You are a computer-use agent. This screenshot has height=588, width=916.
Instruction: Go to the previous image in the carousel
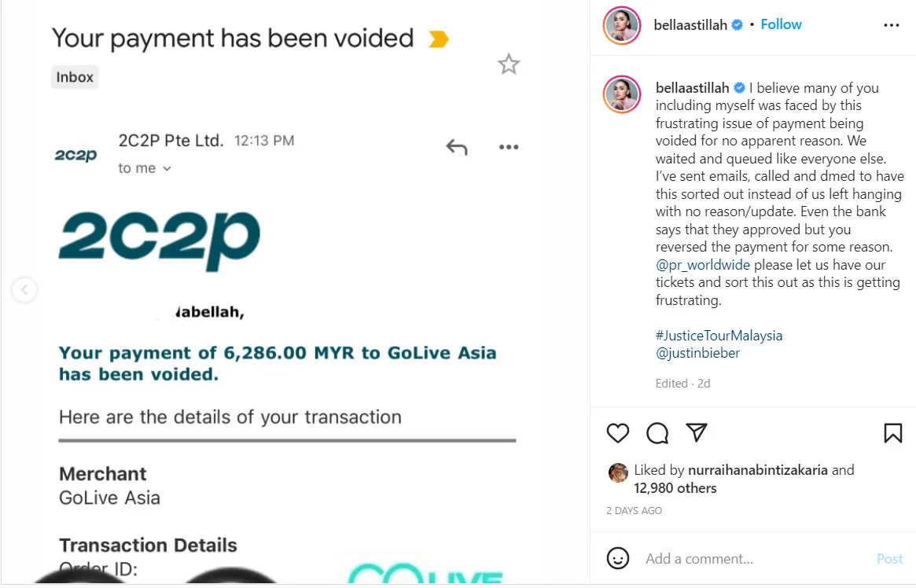pyautogui.click(x=24, y=290)
